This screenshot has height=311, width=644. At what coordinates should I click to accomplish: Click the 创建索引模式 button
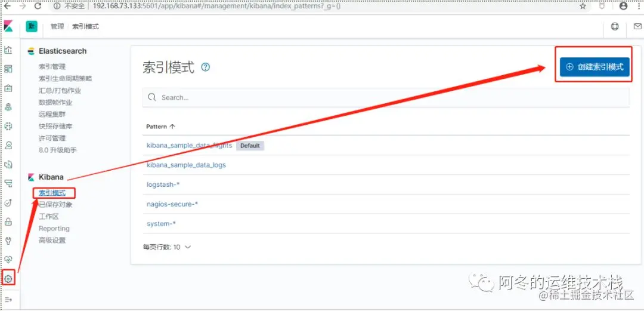595,67
